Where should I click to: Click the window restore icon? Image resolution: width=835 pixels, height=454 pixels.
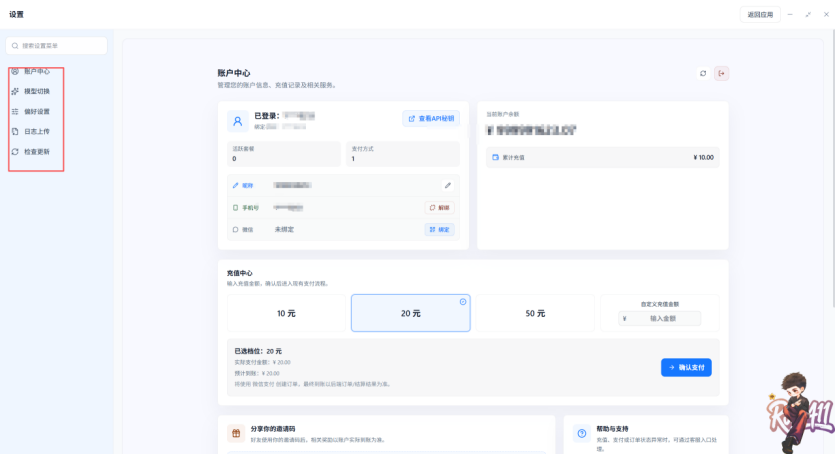coord(808,15)
